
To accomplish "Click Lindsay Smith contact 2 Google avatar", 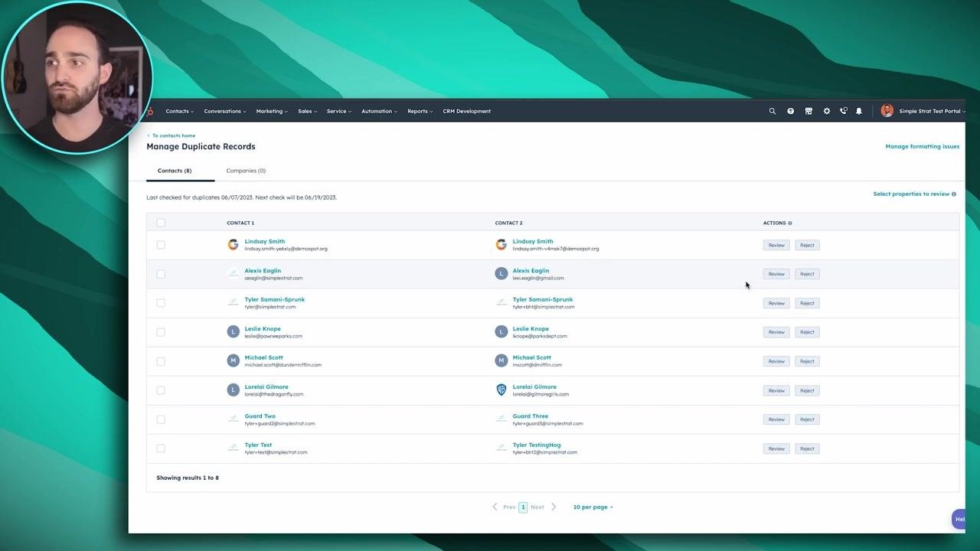I will (501, 245).
